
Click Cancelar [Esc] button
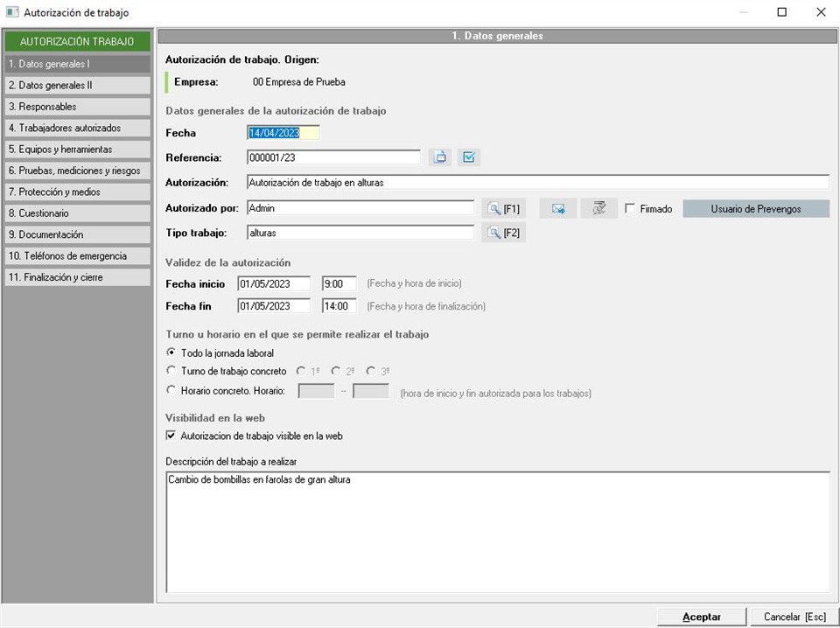(x=794, y=617)
